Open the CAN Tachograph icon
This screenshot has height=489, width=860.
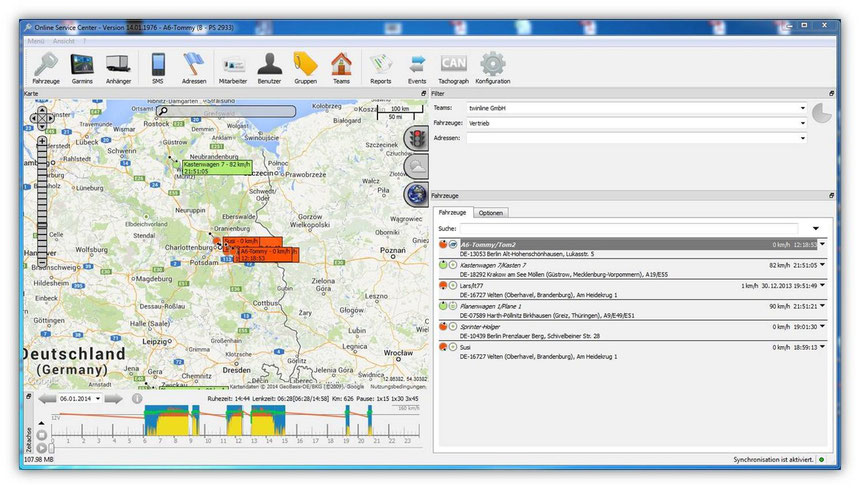pyautogui.click(x=454, y=69)
